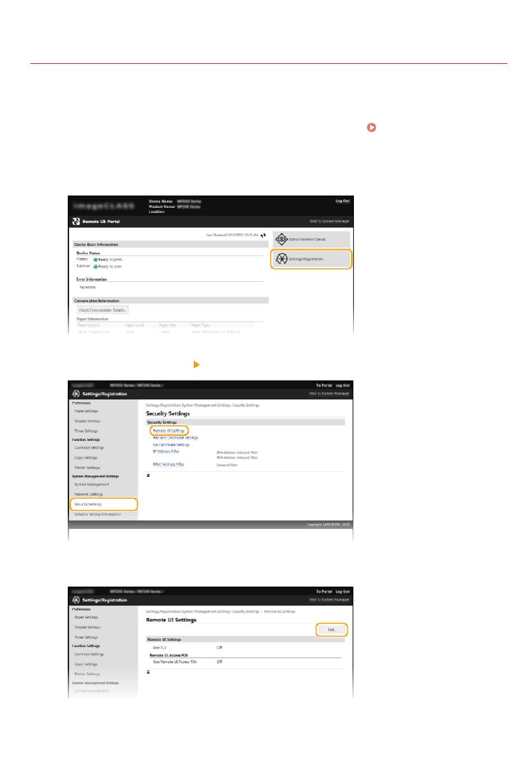Screen dimensions: 532x767
Task: Click To Portal on the Remote UI Settings page
Action: pyautogui.click(x=324, y=592)
